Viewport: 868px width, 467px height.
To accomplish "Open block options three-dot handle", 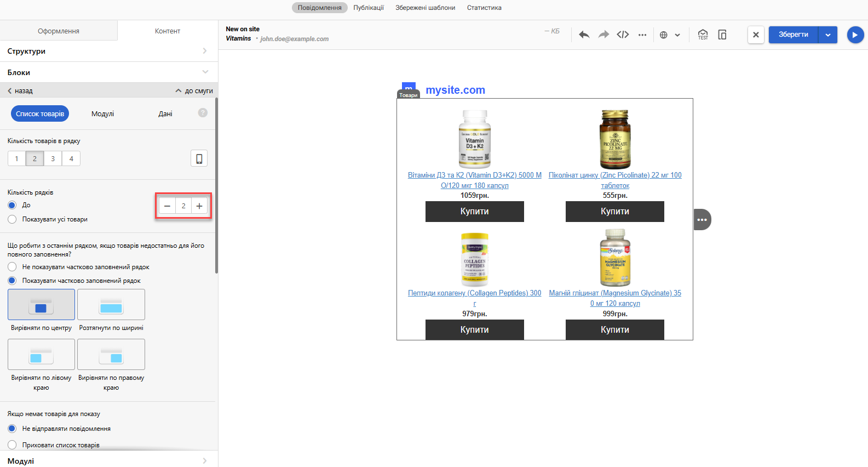I will 702,220.
